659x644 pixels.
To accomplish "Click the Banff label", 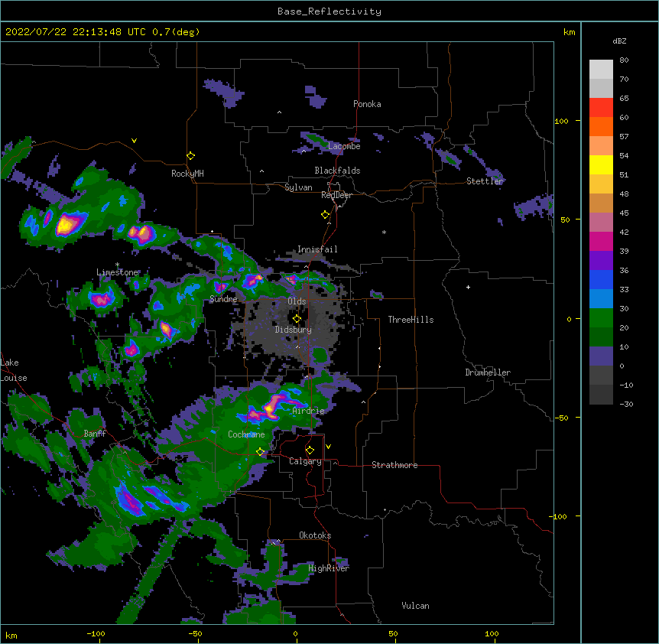I will (95, 434).
